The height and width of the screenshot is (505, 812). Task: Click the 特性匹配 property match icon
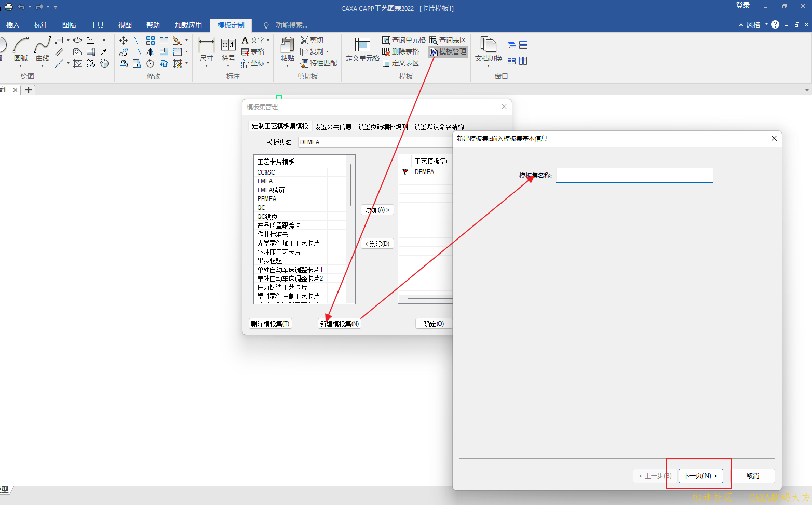[305, 63]
